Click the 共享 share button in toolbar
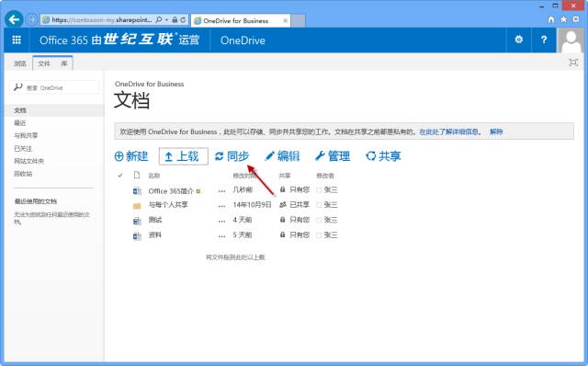The image size is (588, 366). (383, 156)
